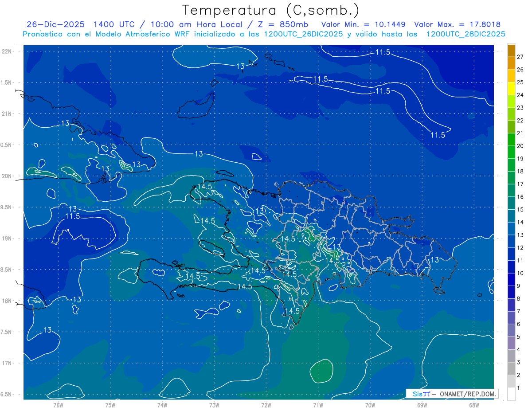Click the white bottom swatch of the color scale
Screen dimensions: 532x411
pyautogui.click(x=511, y=394)
